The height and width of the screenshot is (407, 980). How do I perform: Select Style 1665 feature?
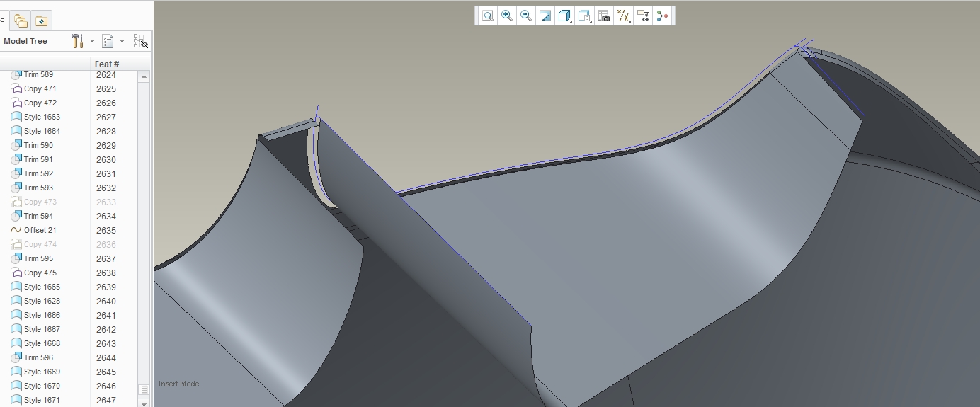(42, 287)
